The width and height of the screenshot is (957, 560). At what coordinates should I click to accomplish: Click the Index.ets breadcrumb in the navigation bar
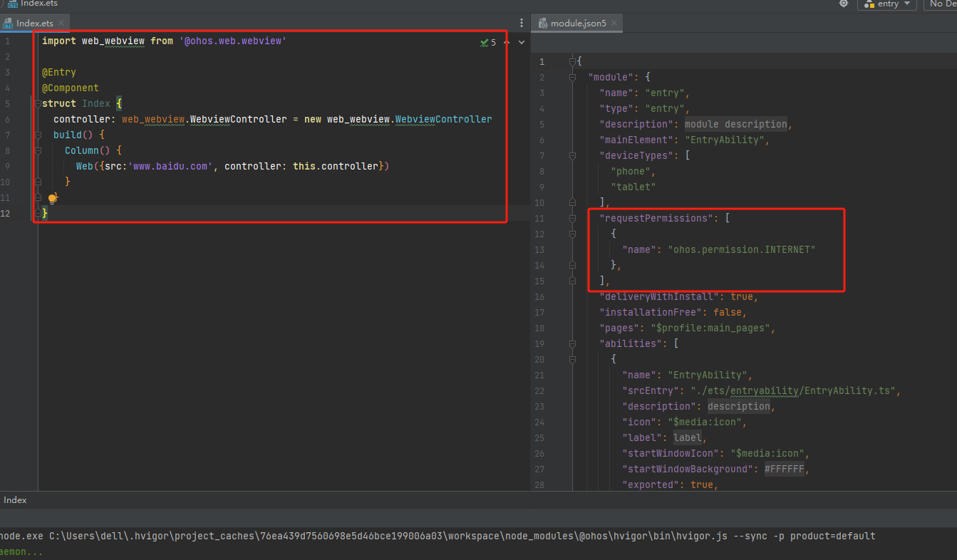click(x=33, y=4)
